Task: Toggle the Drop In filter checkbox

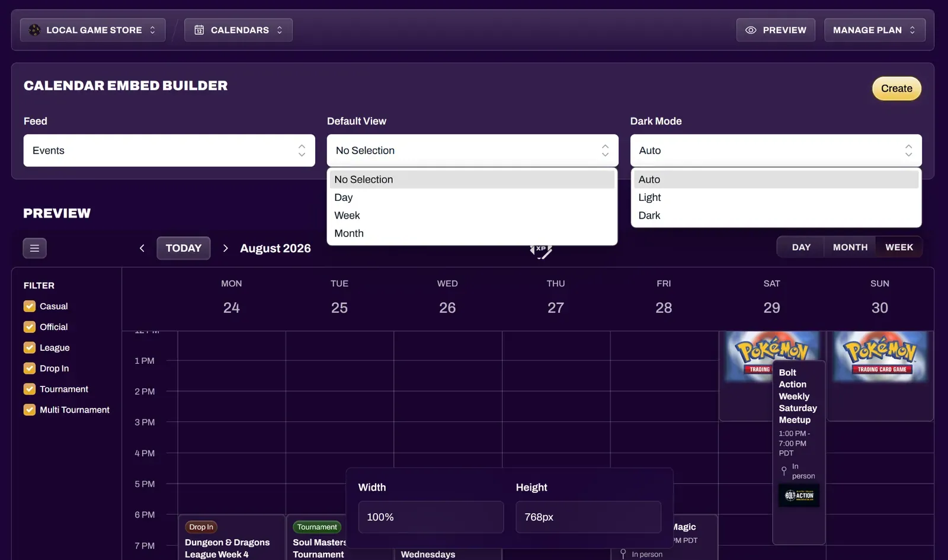Action: [x=30, y=369]
